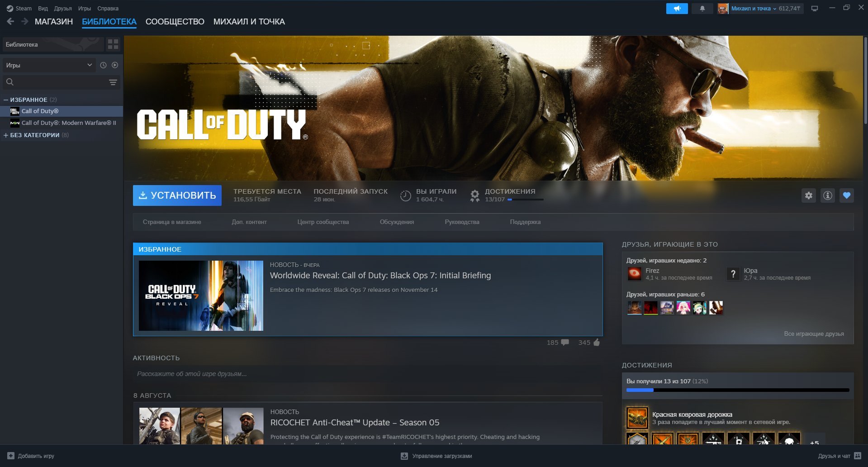
Task: Collapse the ИЗБРАННОЕ category
Action: (6, 100)
